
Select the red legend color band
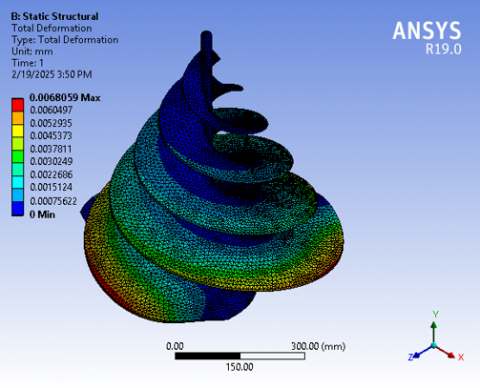(x=18, y=105)
